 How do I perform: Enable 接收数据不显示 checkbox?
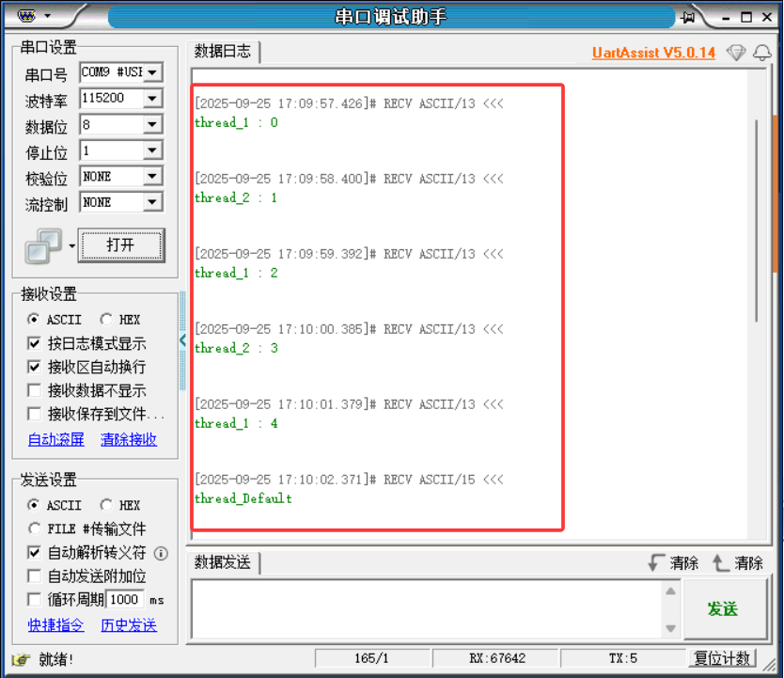pos(34,390)
